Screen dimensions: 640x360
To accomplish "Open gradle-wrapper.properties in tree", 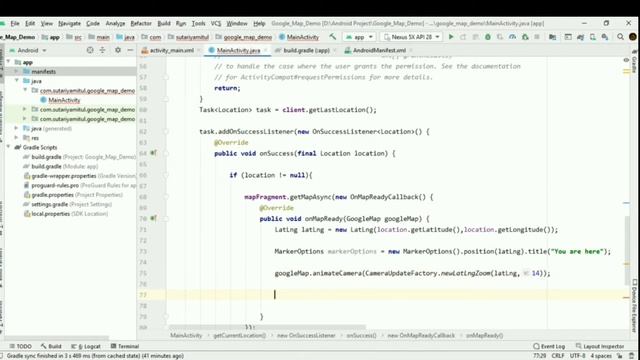I will click(80, 176).
